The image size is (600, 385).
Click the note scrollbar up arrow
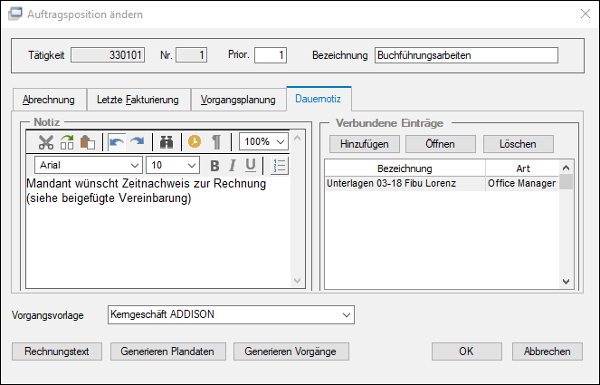coord(297,138)
